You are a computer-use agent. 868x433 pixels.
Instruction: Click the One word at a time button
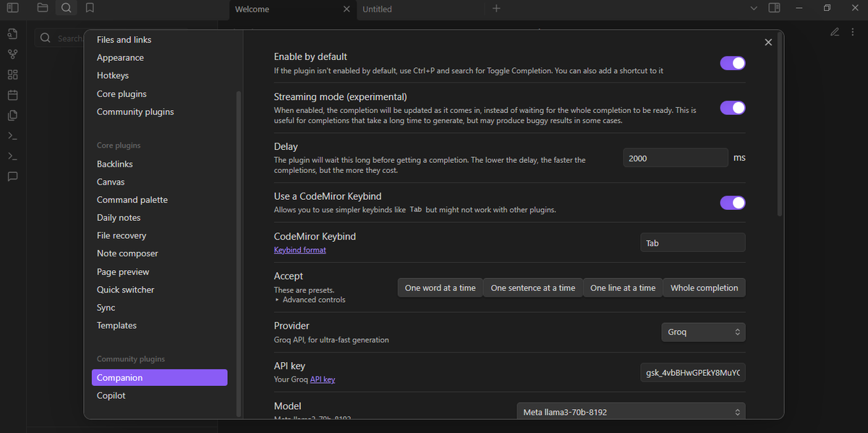[x=440, y=287]
